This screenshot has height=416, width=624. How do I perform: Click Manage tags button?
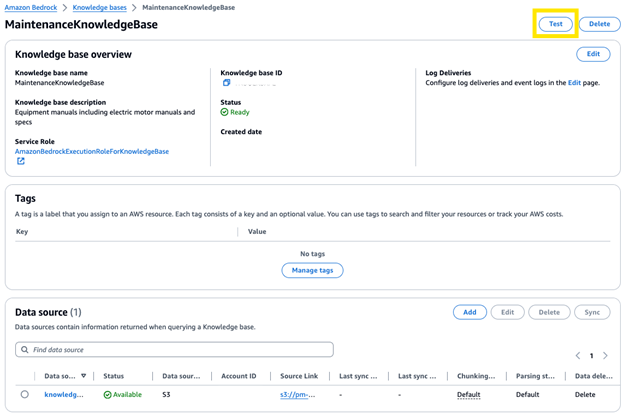click(312, 270)
